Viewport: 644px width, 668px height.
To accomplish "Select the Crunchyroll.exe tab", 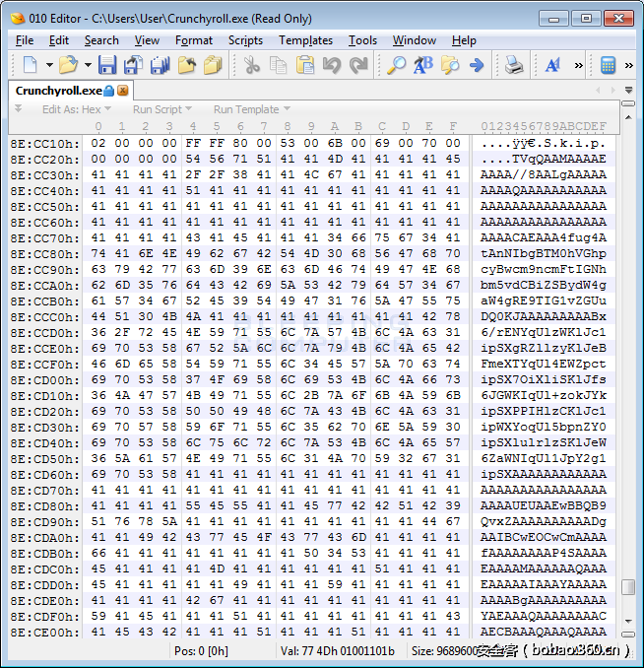I will pyautogui.click(x=59, y=90).
